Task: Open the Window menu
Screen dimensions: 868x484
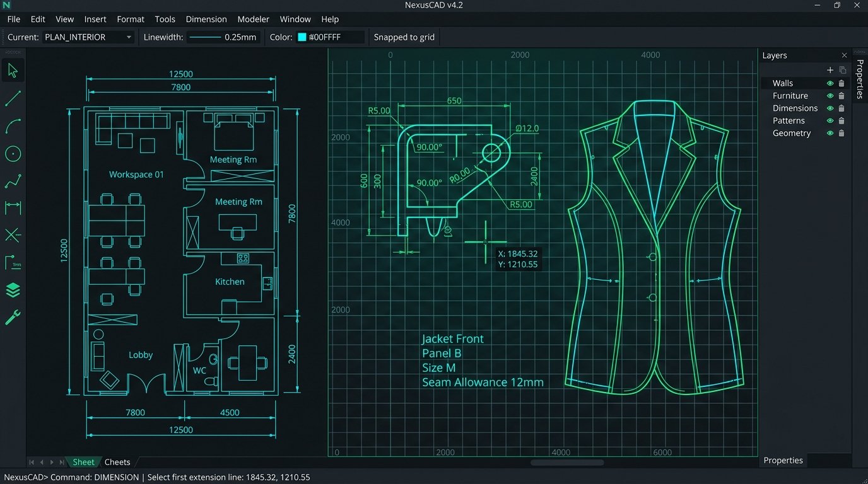Action: [295, 19]
